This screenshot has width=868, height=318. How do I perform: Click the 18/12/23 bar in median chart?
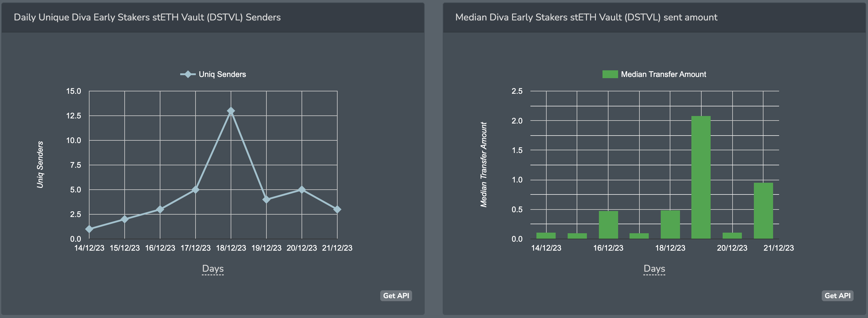pos(670,225)
